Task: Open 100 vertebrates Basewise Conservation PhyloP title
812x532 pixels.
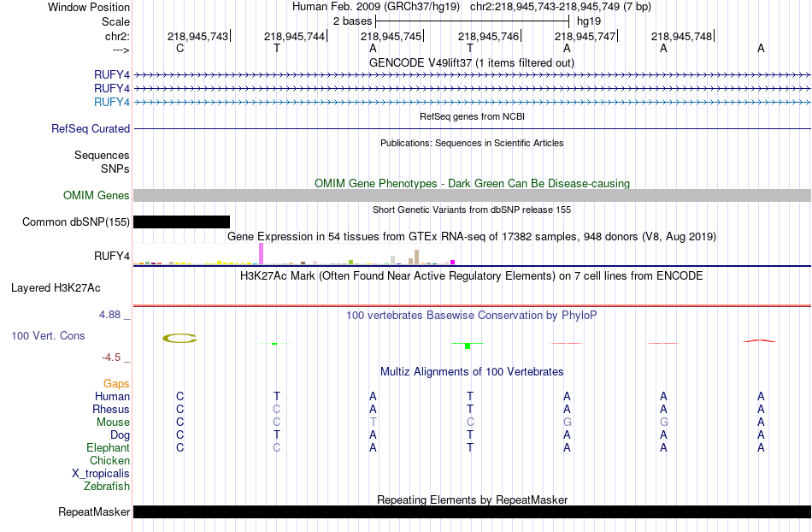Action: point(472,316)
